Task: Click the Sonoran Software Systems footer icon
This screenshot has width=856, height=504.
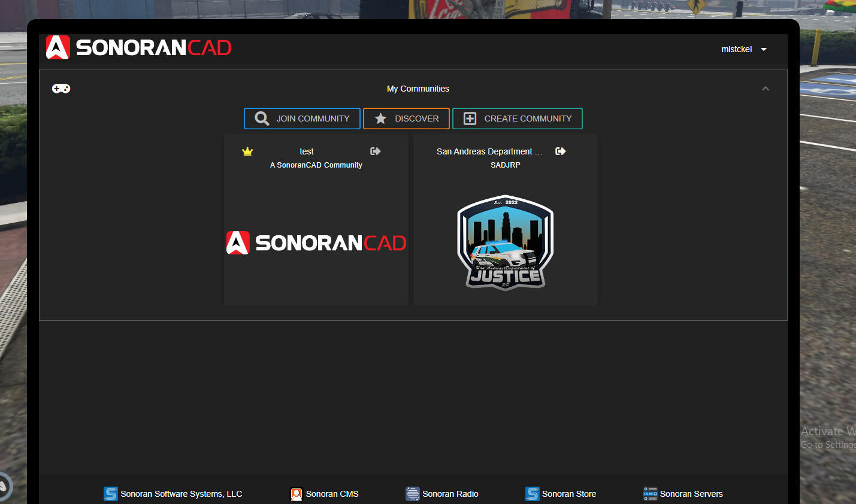Action: [x=111, y=494]
